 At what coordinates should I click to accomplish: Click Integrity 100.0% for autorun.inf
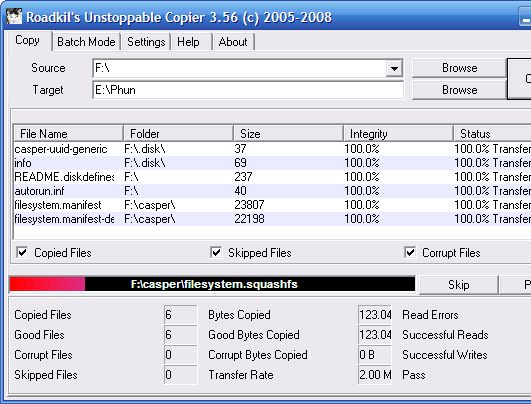pos(362,191)
